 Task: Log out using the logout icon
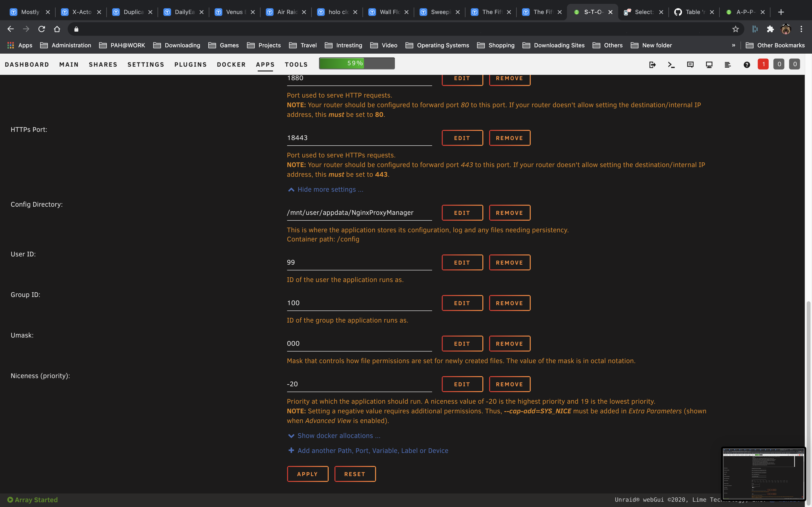click(652, 64)
